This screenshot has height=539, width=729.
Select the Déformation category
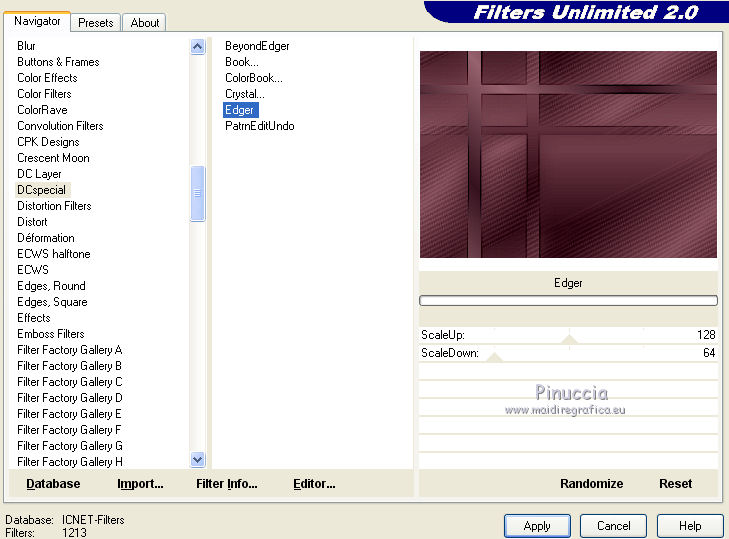coord(46,238)
